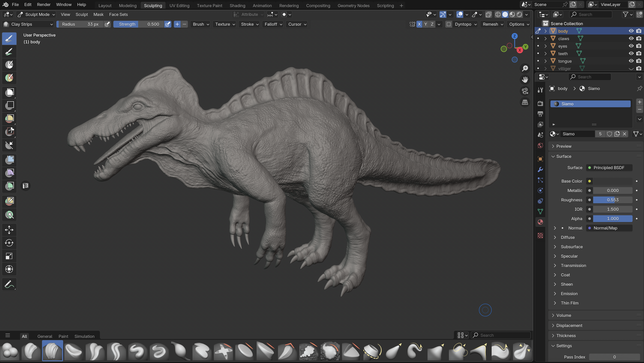Viewport: 644px width, 363px height.
Task: Enable the Dyntopo checkbox
Action: point(449,24)
